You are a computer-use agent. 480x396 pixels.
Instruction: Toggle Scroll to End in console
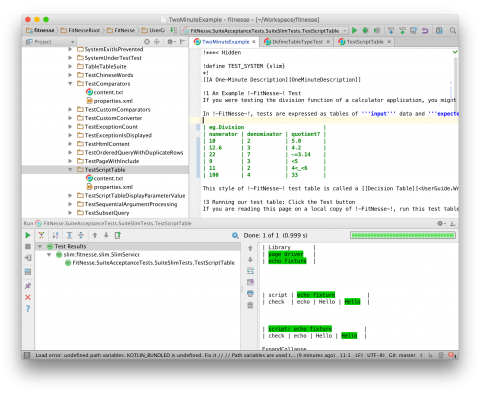[x=250, y=282]
